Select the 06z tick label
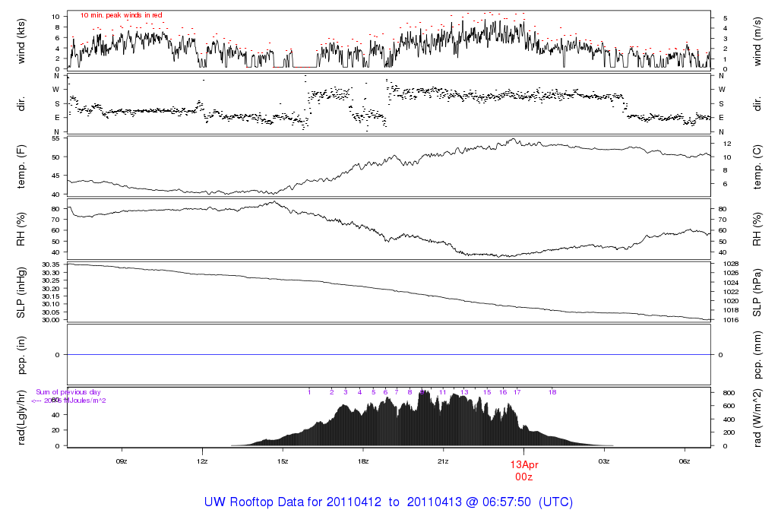 (x=685, y=461)
